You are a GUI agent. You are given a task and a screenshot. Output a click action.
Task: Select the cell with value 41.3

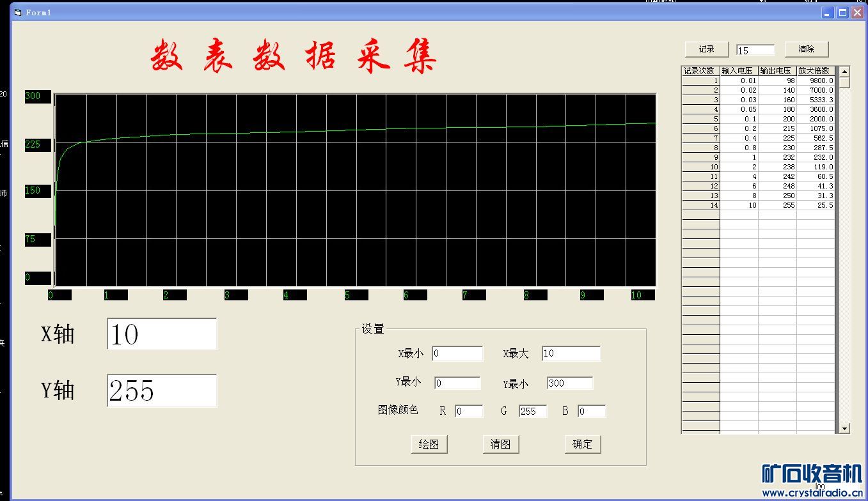click(816, 186)
